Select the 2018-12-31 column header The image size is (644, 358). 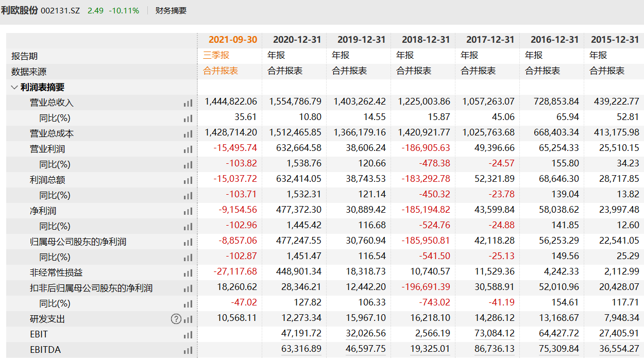point(426,40)
